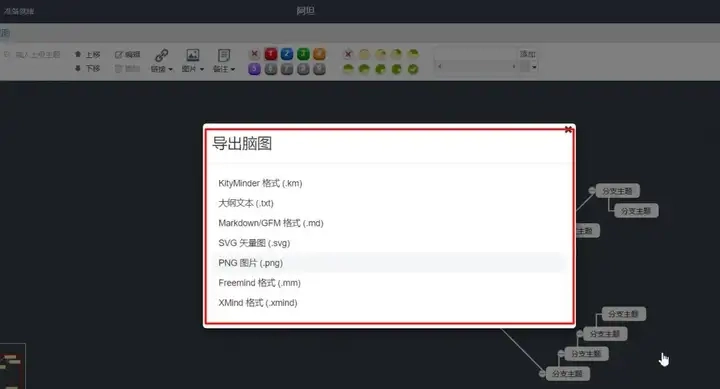Set progress to one-eighth circle

380,54
